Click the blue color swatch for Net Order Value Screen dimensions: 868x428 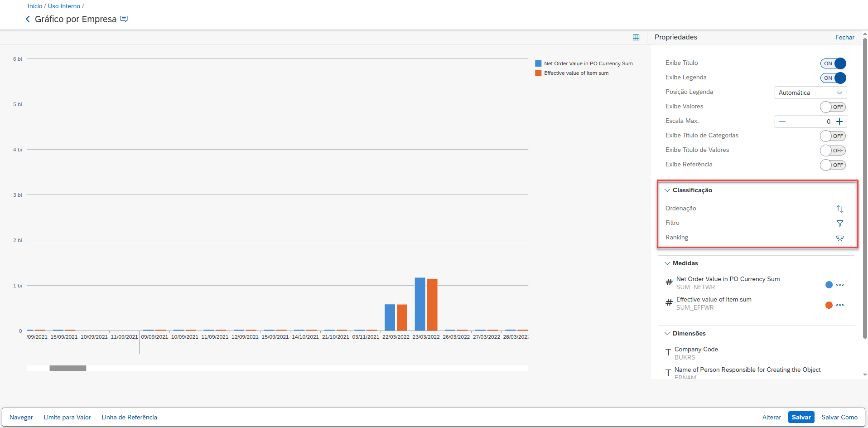(829, 285)
